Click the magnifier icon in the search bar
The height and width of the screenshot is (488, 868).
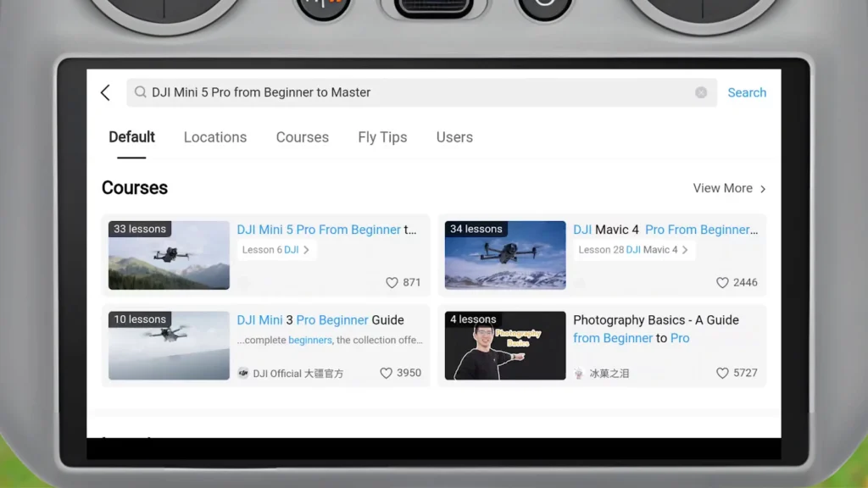tap(140, 92)
